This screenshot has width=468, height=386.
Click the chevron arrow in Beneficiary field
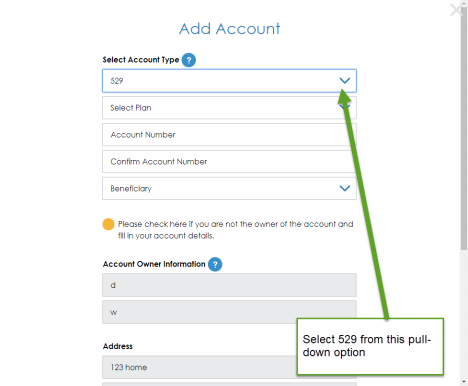[x=345, y=188]
